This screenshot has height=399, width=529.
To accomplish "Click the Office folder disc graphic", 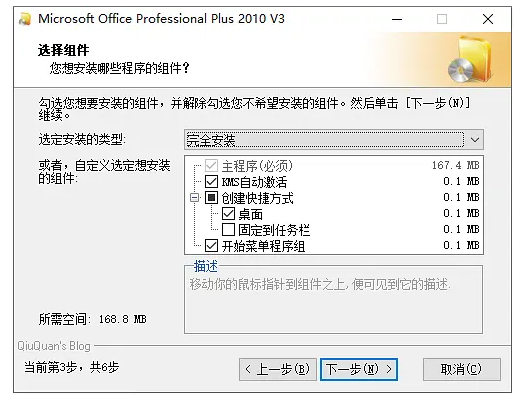I will [x=470, y=60].
